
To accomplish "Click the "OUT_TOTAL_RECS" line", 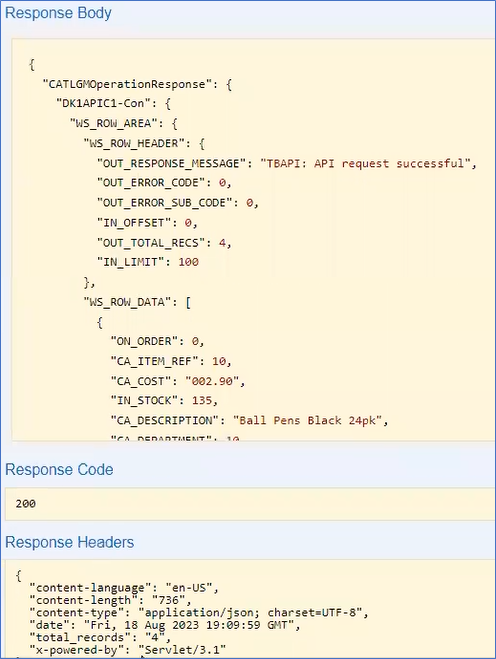I will [164, 243].
